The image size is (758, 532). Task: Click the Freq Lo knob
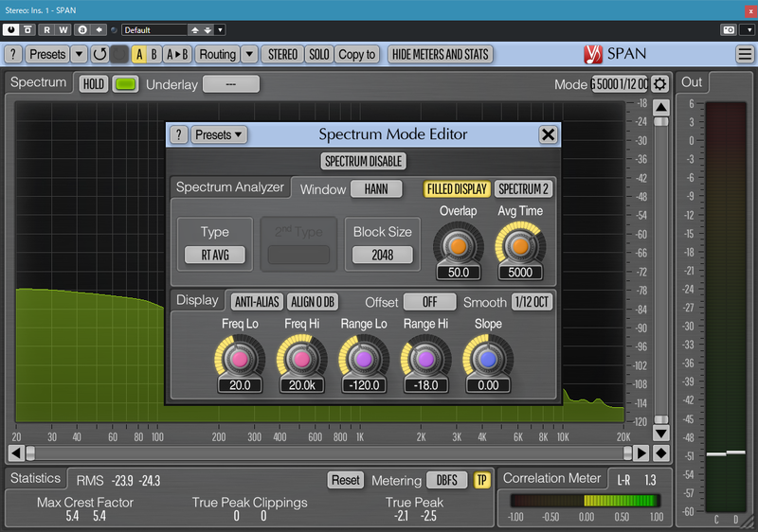pyautogui.click(x=240, y=359)
